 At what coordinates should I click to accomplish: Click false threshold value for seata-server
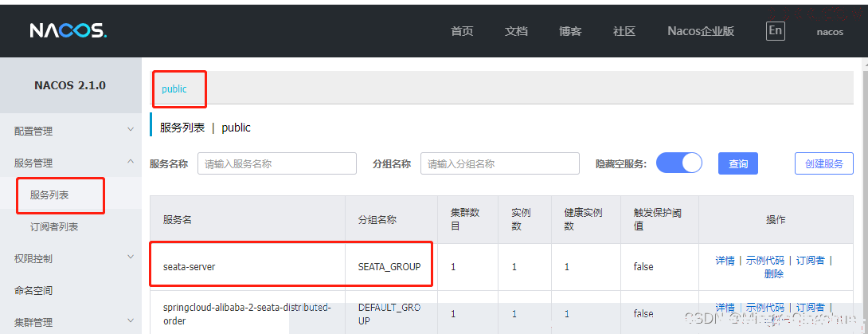click(x=643, y=266)
